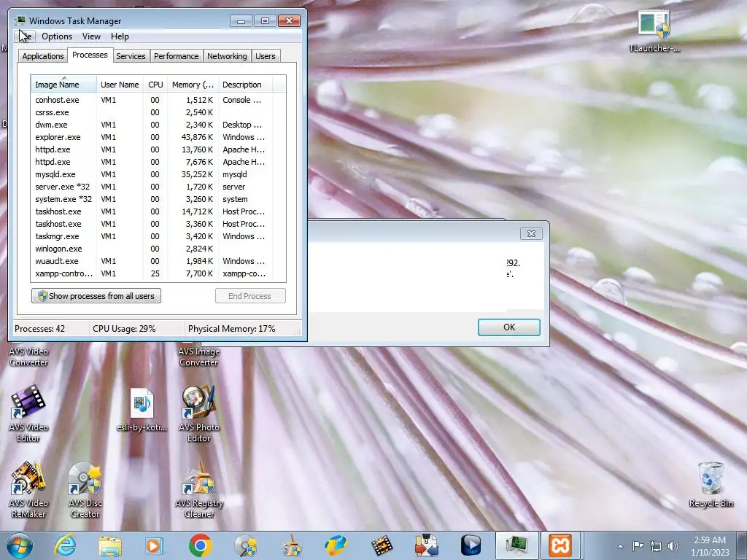This screenshot has width=747, height=560.
Task: Sort by the Image Name column header
Action: pyautogui.click(x=64, y=85)
